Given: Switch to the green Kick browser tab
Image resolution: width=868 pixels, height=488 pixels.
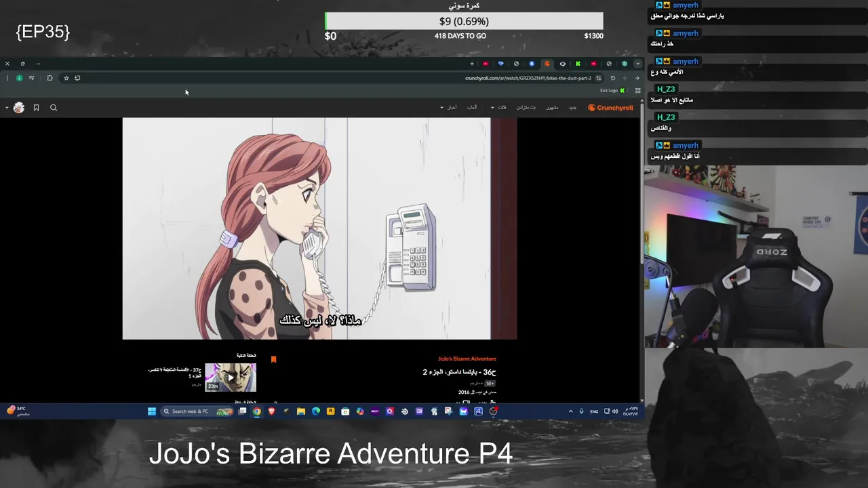Looking at the screenshot, I should click(x=578, y=64).
